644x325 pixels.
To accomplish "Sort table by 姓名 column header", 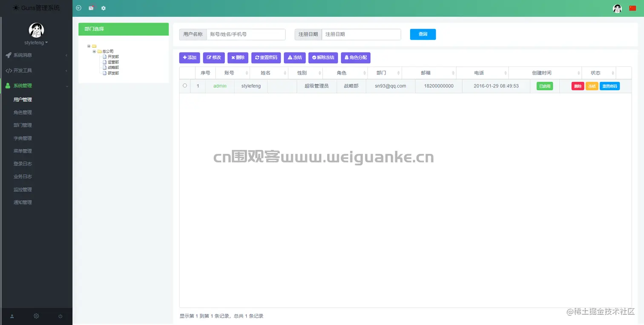I will point(269,73).
